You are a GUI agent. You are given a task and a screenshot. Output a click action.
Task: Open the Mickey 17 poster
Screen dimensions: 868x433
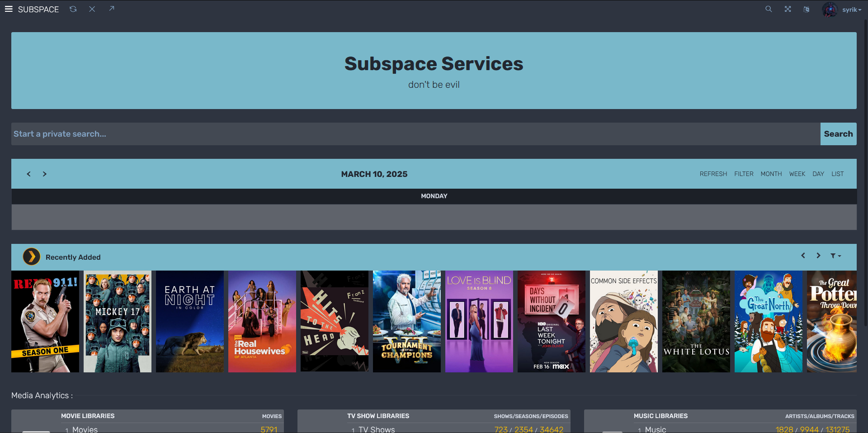click(x=118, y=321)
